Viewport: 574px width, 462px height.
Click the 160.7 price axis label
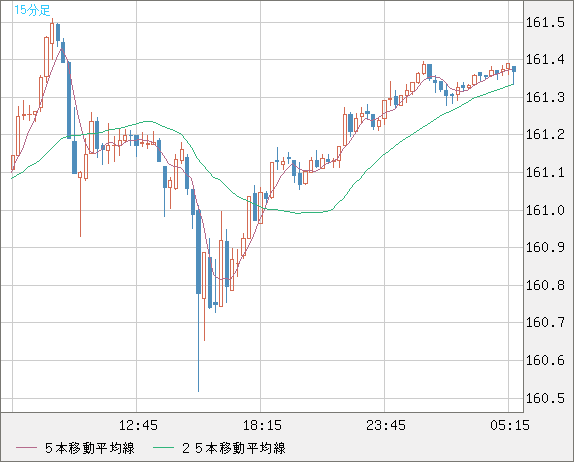[545, 323]
